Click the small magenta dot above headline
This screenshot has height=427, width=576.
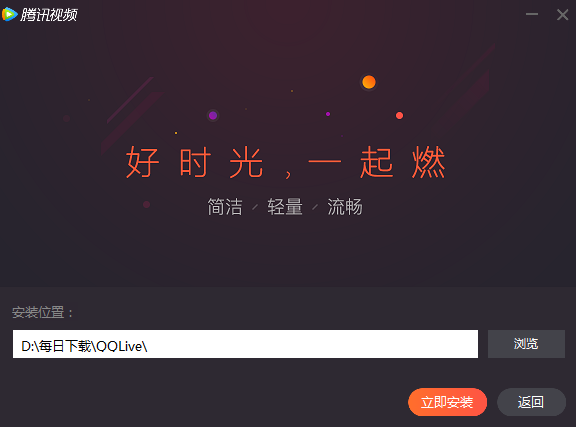coord(328,114)
